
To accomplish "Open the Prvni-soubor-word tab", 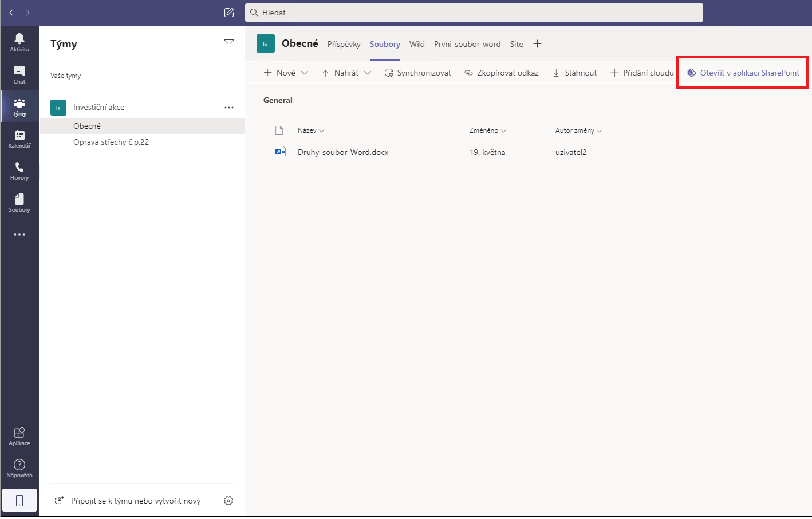I will coord(467,44).
